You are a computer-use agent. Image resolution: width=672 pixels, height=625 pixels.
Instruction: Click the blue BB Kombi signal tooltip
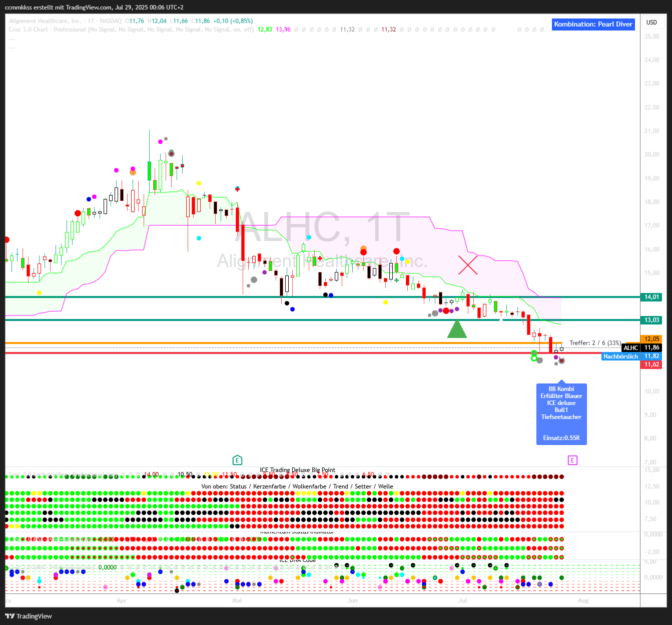561,413
